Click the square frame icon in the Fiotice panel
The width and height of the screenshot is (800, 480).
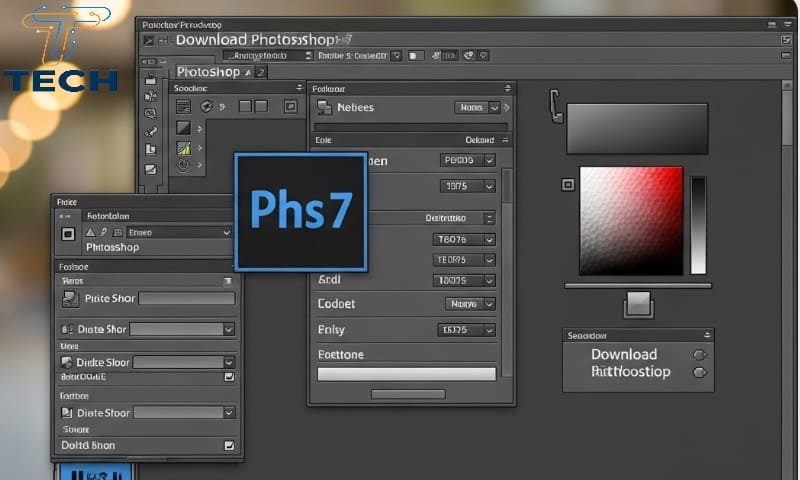68,234
